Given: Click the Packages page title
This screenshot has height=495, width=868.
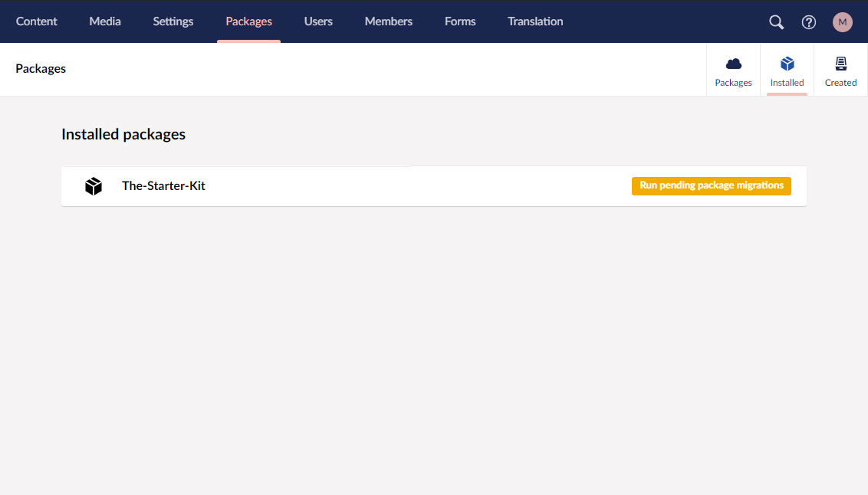Looking at the screenshot, I should pyautogui.click(x=41, y=69).
